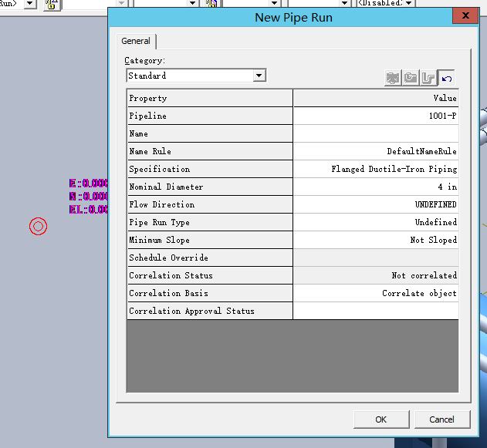Open the <Disabled> dropdown arrow in the ribbon
Screen dimensions: 487x448
(409, 3)
